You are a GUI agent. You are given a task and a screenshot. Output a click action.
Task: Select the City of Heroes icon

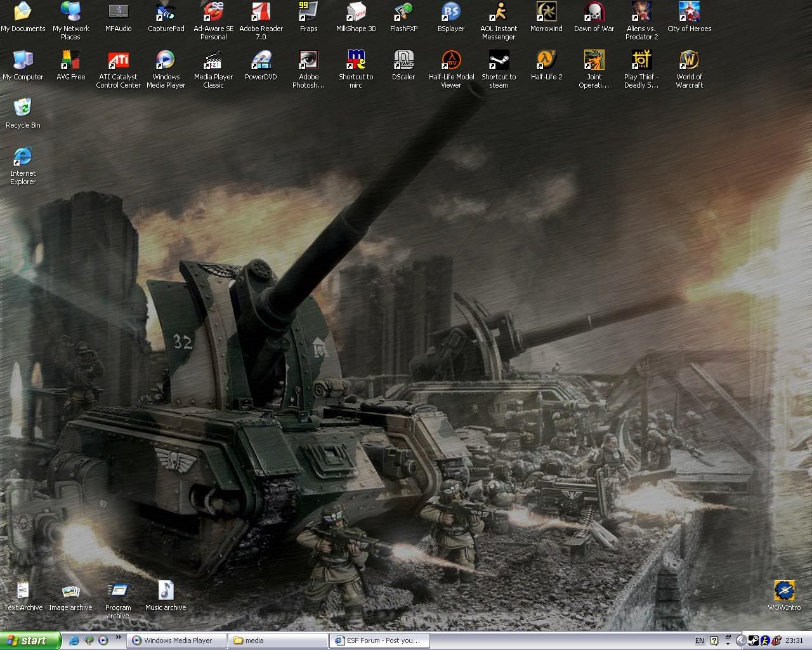tap(689, 17)
